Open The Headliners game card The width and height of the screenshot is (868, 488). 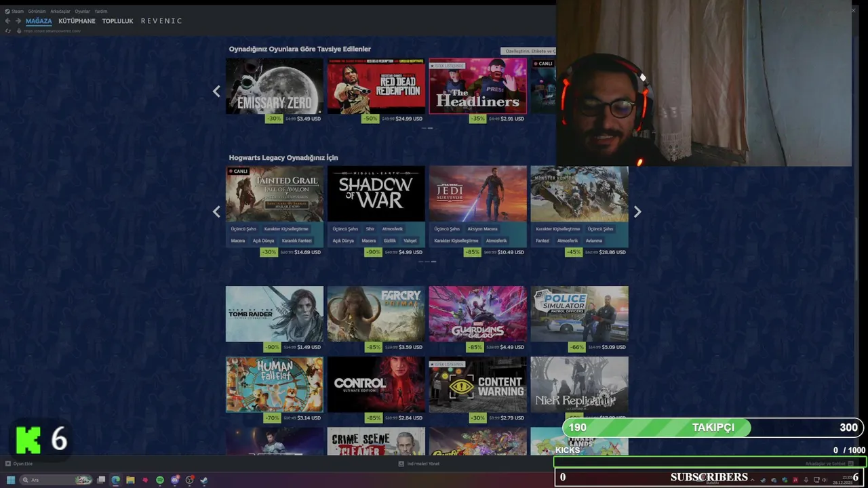click(x=477, y=86)
